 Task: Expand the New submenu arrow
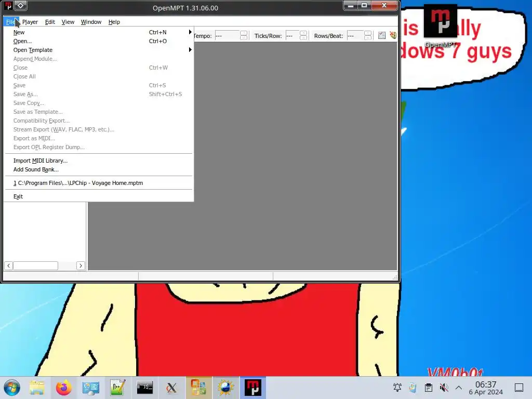[x=190, y=32]
